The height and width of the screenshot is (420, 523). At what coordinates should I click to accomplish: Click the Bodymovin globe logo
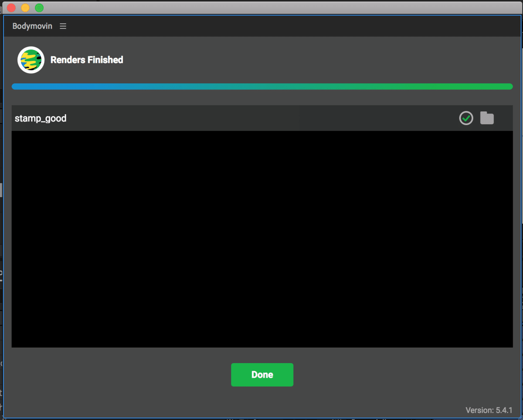(31, 60)
